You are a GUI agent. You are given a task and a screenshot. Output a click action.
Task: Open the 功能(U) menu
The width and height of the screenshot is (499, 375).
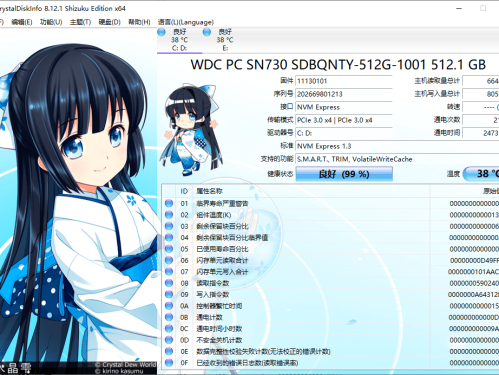tap(51, 22)
